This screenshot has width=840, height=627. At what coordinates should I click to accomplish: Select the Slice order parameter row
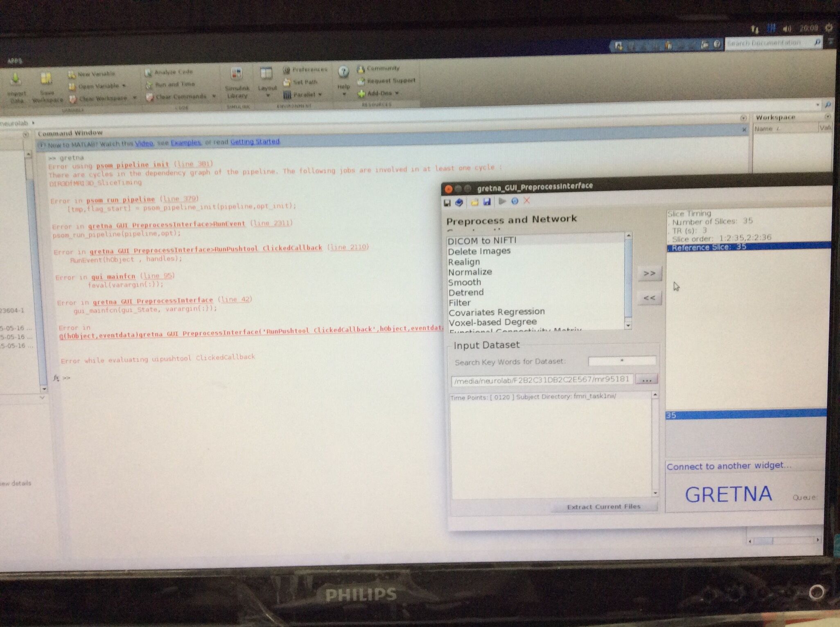point(748,238)
